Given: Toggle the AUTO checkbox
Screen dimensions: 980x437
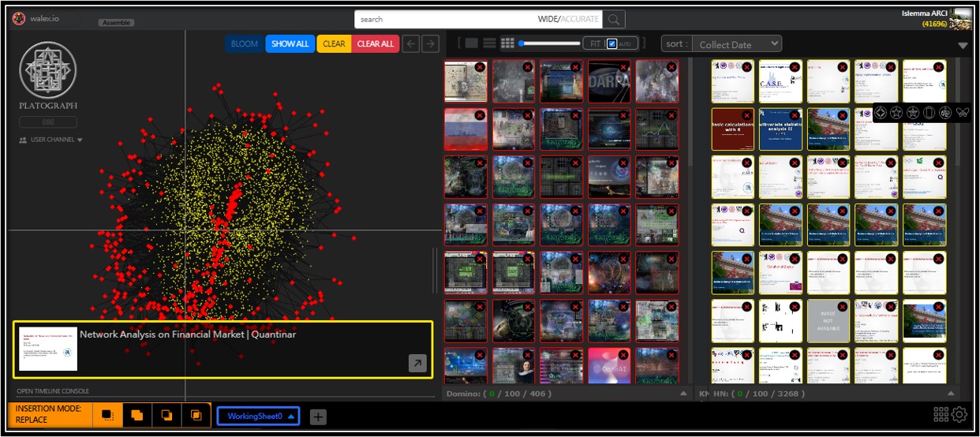Looking at the screenshot, I should (x=612, y=44).
